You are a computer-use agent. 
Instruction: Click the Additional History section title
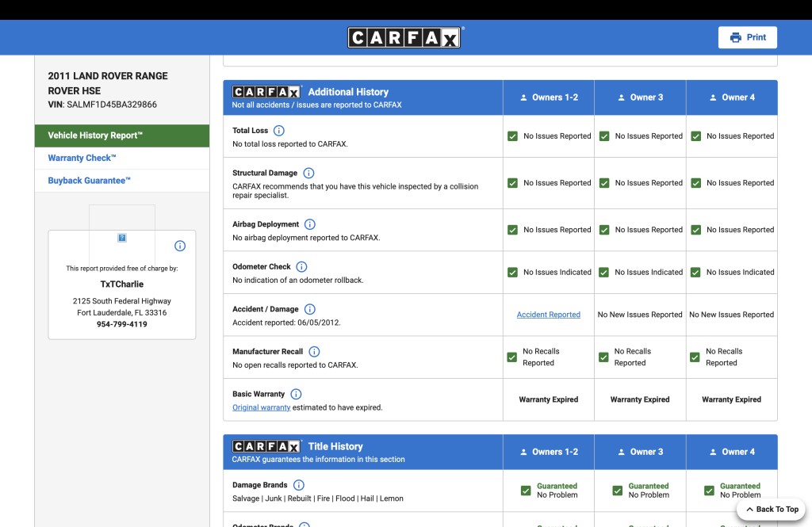click(x=349, y=92)
